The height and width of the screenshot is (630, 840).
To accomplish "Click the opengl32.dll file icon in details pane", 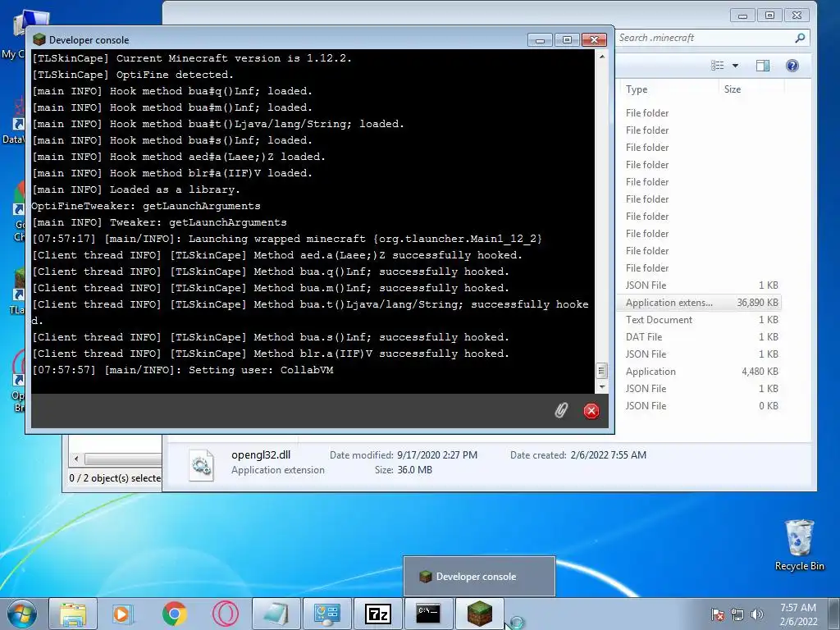I will pos(202,465).
